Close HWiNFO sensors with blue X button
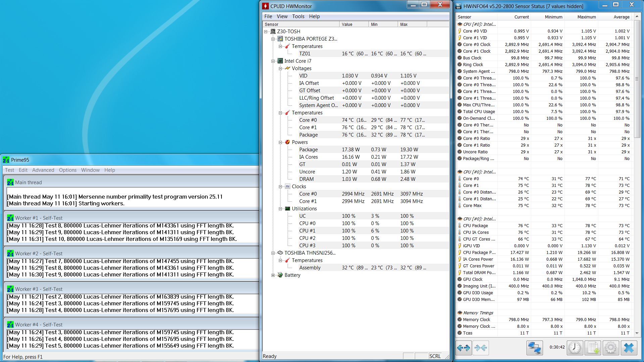Viewport: 644px width, 362px height. click(x=629, y=348)
